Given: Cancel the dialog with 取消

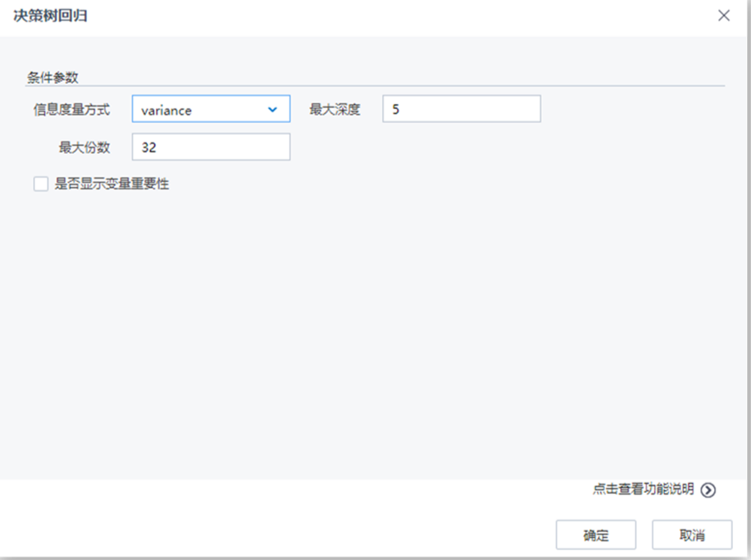Looking at the screenshot, I should [692, 534].
